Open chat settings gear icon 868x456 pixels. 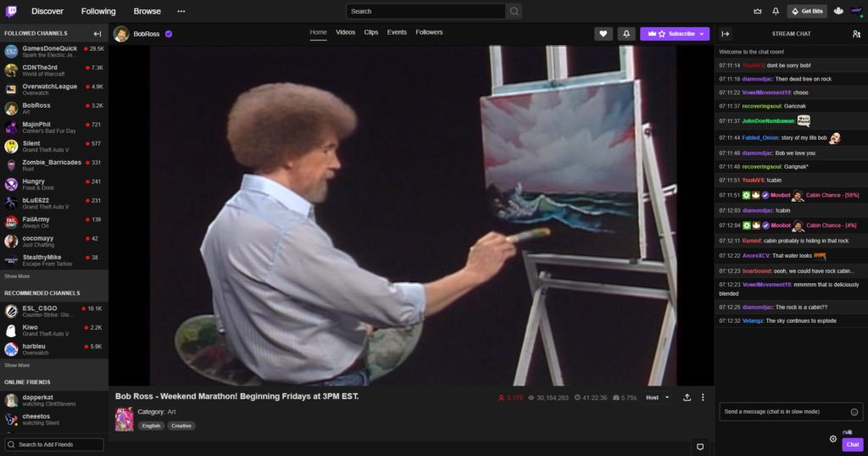pos(833,439)
